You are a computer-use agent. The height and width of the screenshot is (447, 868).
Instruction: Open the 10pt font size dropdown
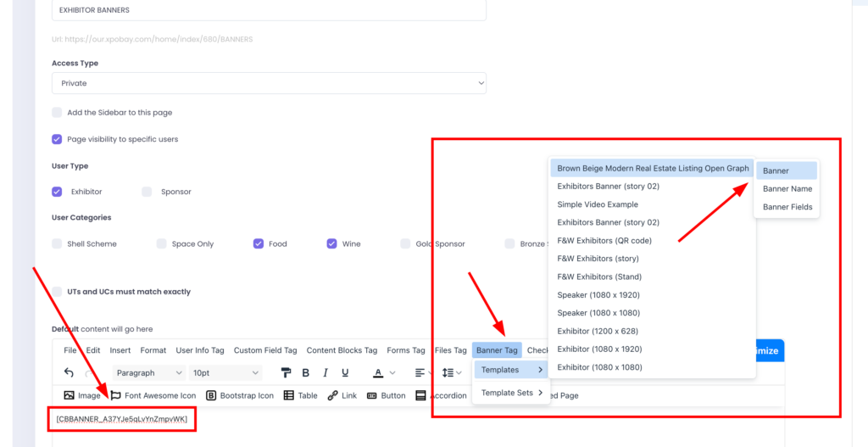point(225,372)
